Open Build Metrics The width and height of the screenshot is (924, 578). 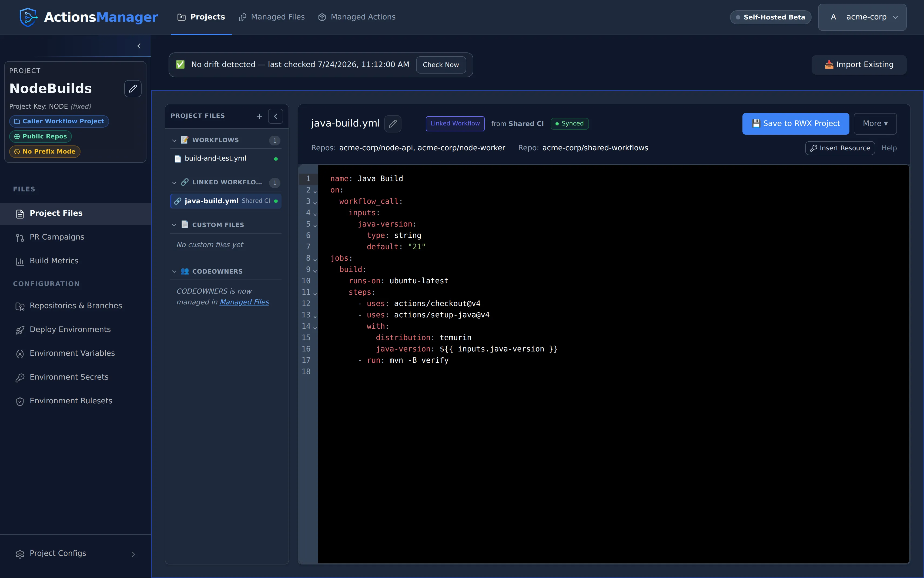point(76,261)
